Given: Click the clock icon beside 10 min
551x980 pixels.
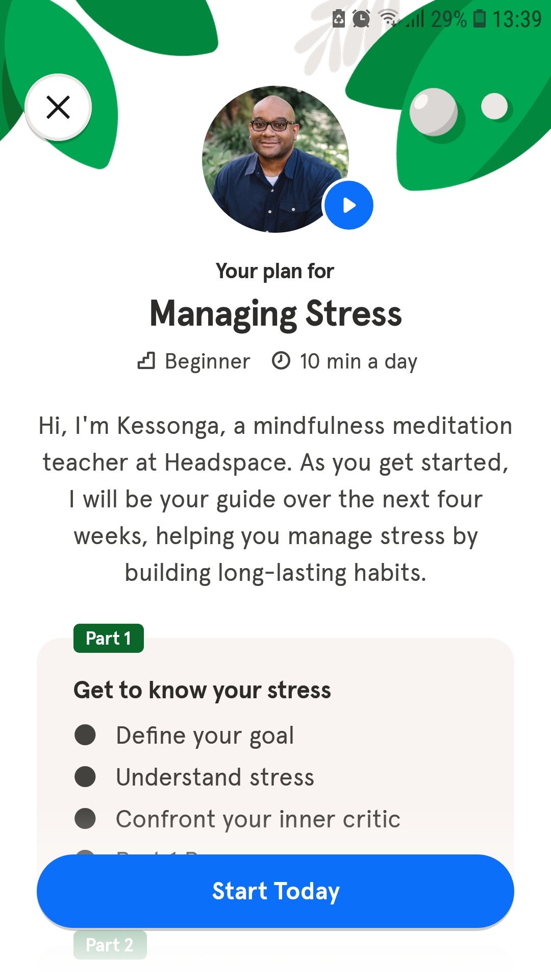Looking at the screenshot, I should click(x=282, y=360).
